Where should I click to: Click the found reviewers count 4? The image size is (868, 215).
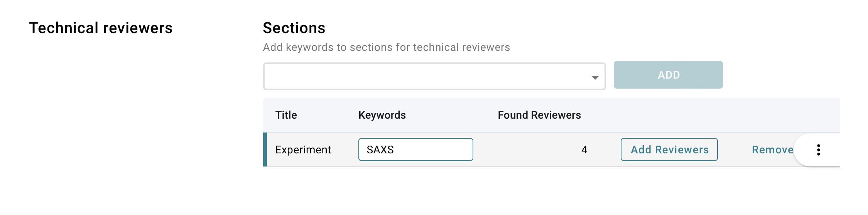pyautogui.click(x=584, y=150)
